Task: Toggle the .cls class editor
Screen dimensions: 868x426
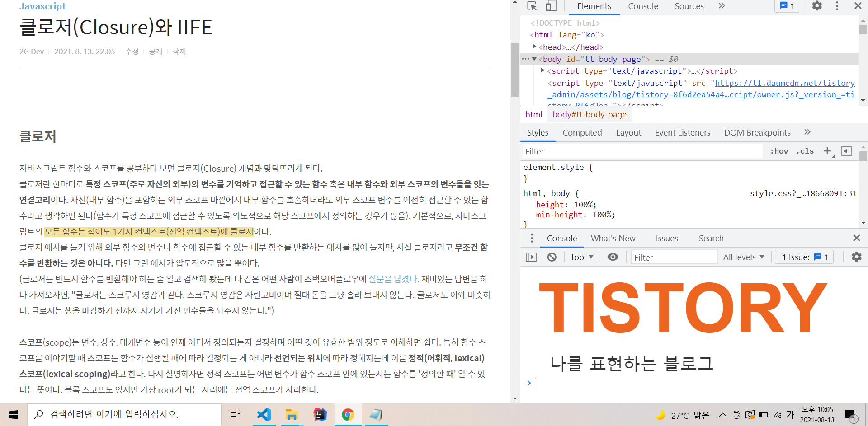Action: 805,151
